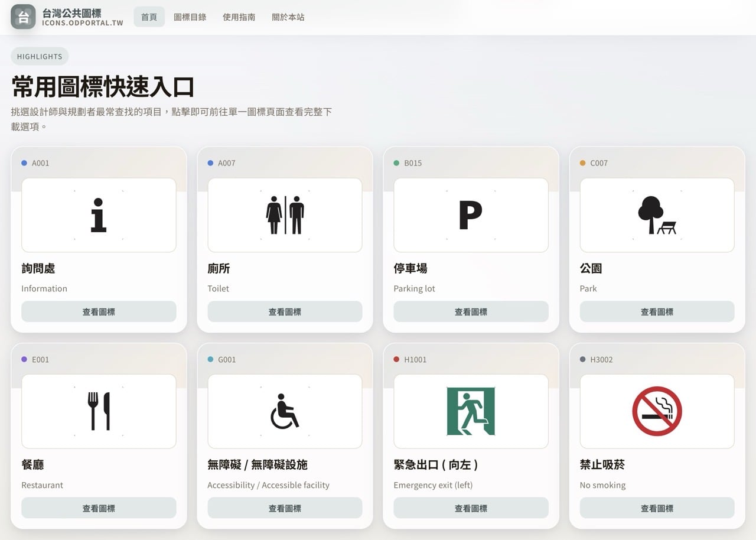Viewport: 756px width, 540px height.
Task: Open 查看圖標 for the 禁止吸菸 card
Action: pyautogui.click(x=657, y=508)
